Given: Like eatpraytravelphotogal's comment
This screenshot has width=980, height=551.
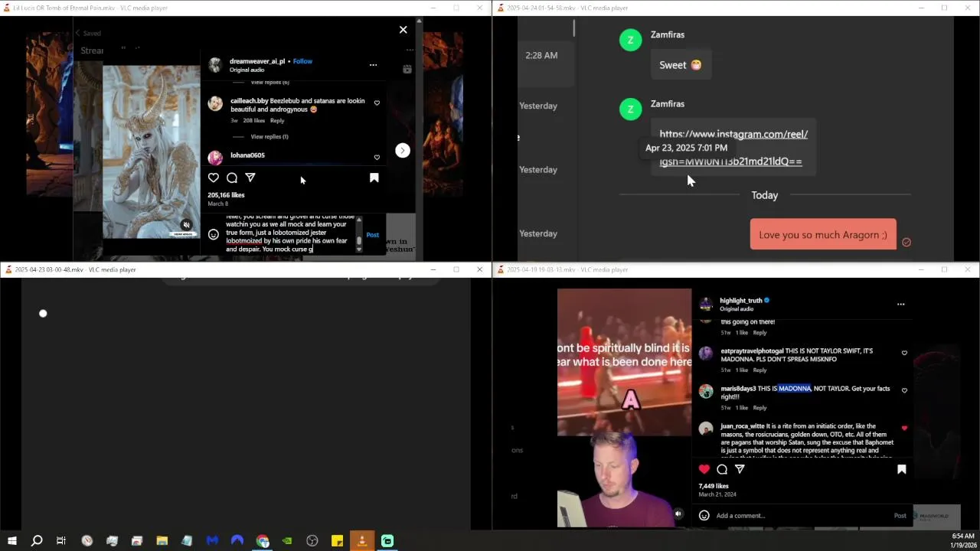Looking at the screenshot, I should pyautogui.click(x=904, y=353).
